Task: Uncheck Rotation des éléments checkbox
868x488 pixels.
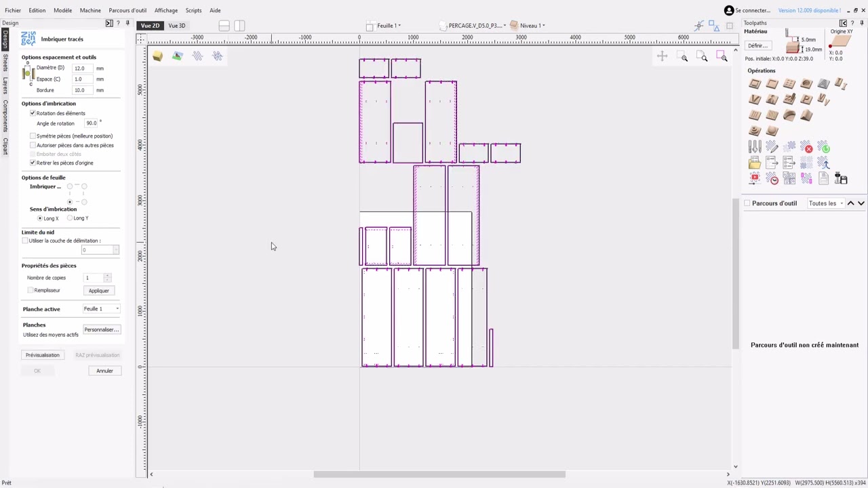Action: [33, 113]
